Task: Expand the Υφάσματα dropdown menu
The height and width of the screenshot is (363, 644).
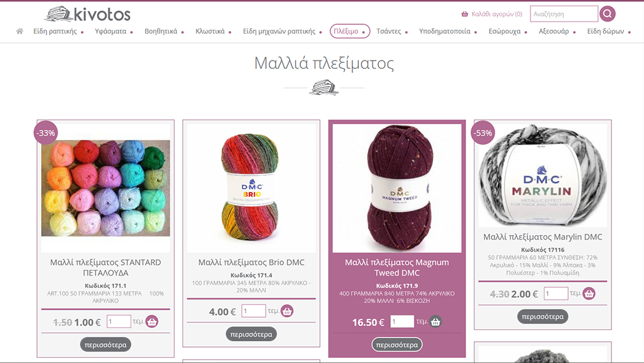Action: coord(113,31)
